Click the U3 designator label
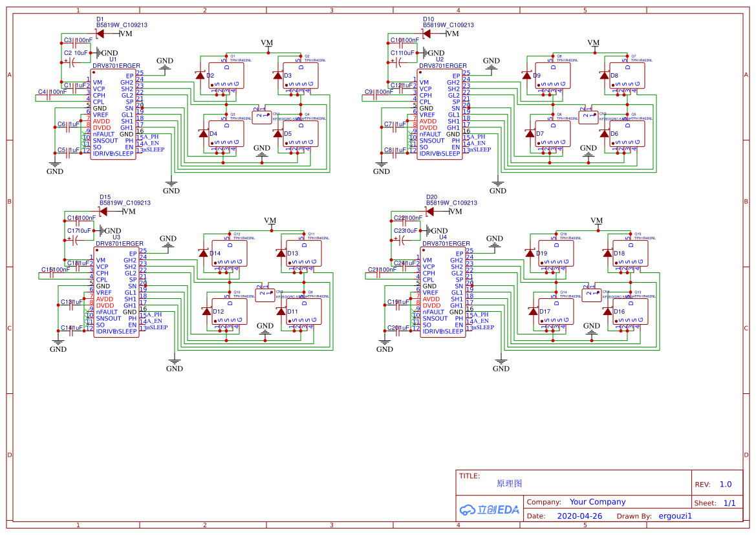The image size is (756, 535). click(x=116, y=237)
